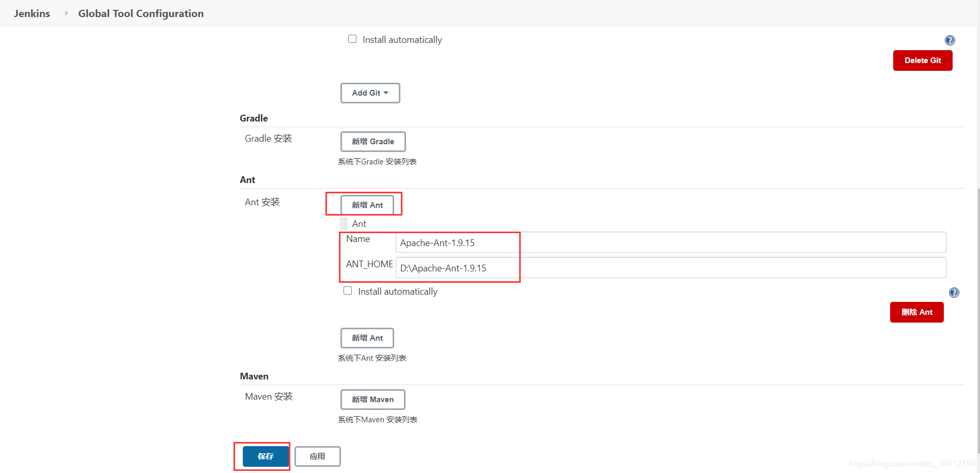Go to Jenkins home breadcrumb
980x473 pixels.
(x=32, y=13)
